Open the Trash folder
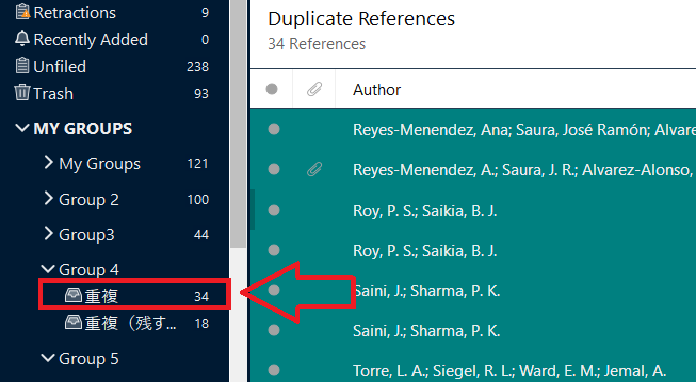Image resolution: width=696 pixels, height=382 pixels. tap(53, 94)
